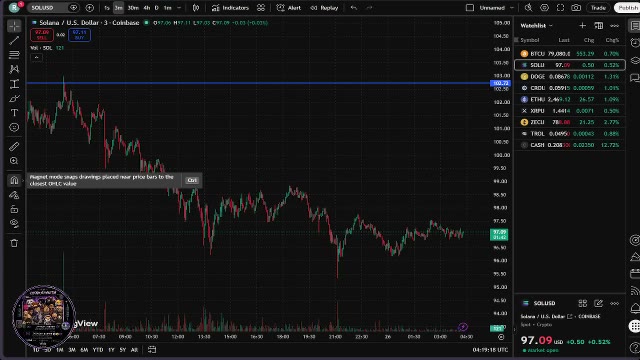This screenshot has height=360, width=640.
Task: Open the indicator templates icon
Action: click(x=261, y=8)
